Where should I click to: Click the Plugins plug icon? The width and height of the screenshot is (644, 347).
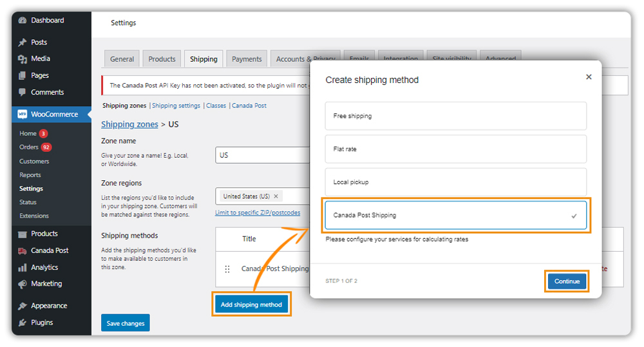pos(23,323)
